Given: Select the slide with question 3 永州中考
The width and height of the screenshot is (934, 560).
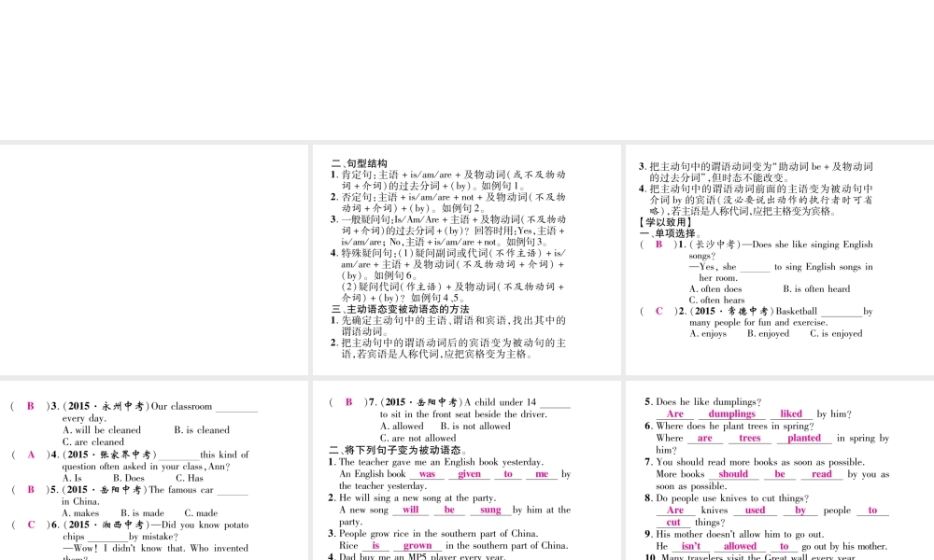Looking at the screenshot, I should pyautogui.click(x=154, y=470).
